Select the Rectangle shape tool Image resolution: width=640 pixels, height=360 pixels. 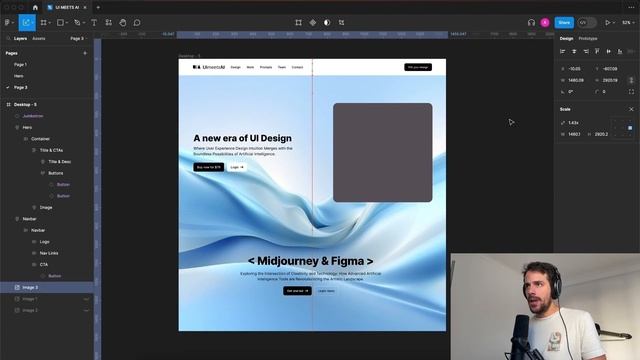[x=60, y=23]
